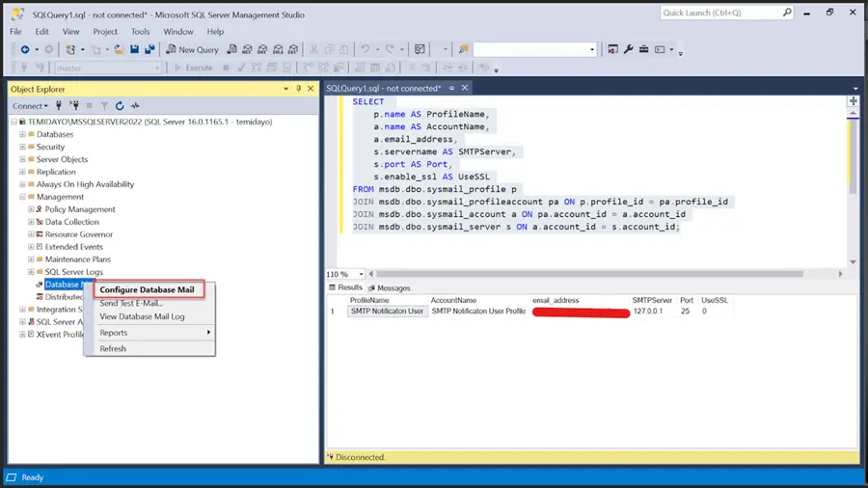The height and width of the screenshot is (489, 868).
Task: Open the Connect dropdown in Object Explorer
Action: (x=30, y=106)
